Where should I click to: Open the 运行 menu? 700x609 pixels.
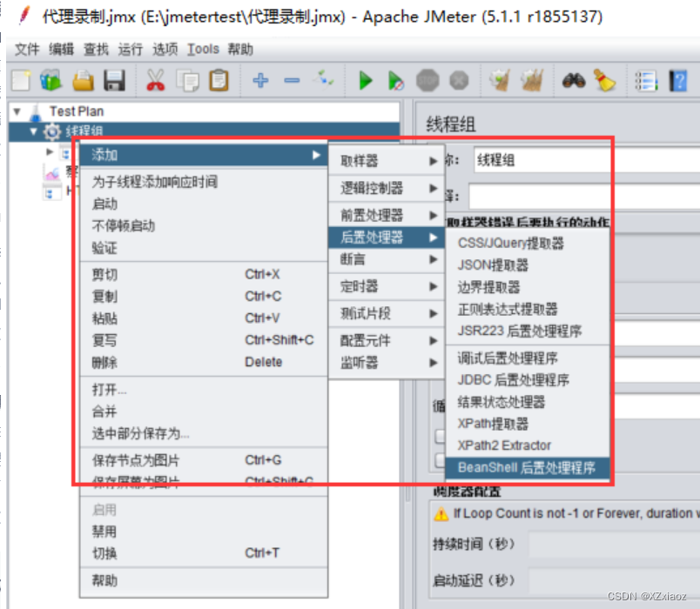(x=131, y=49)
